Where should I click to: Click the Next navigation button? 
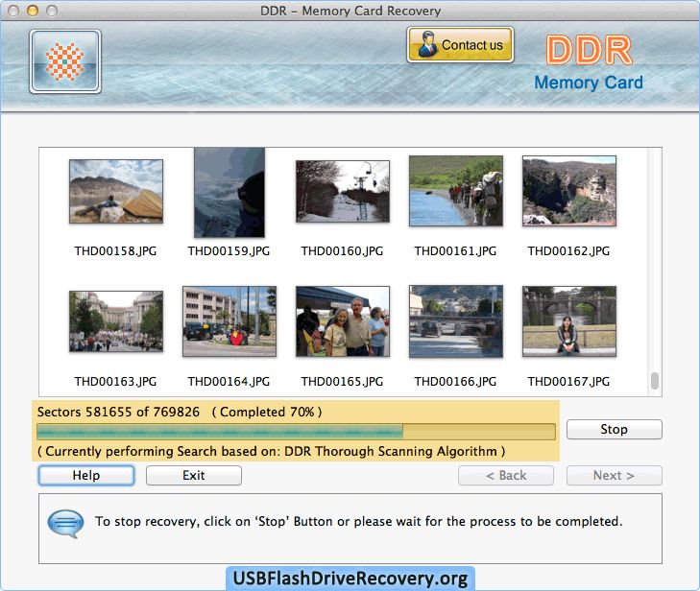pos(614,476)
